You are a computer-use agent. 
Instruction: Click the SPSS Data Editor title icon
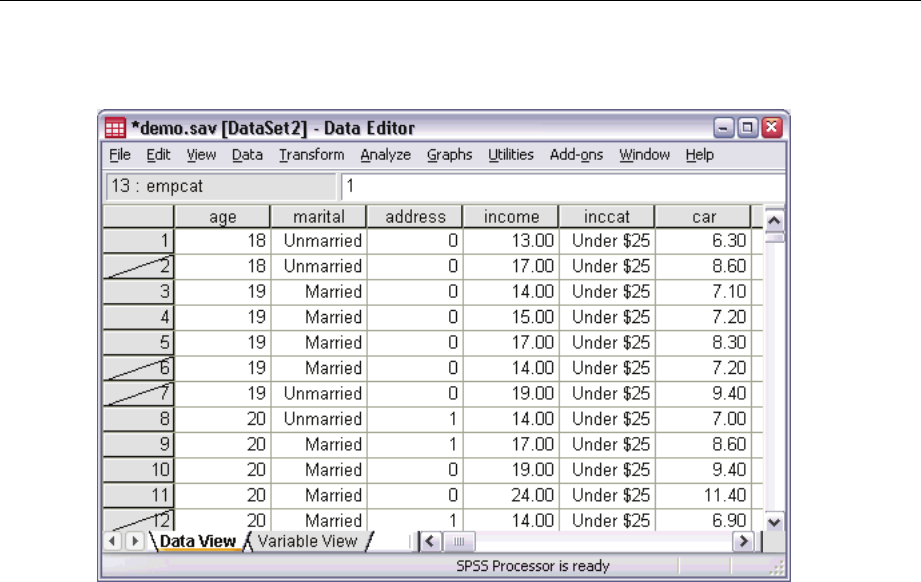pyautogui.click(x=115, y=127)
